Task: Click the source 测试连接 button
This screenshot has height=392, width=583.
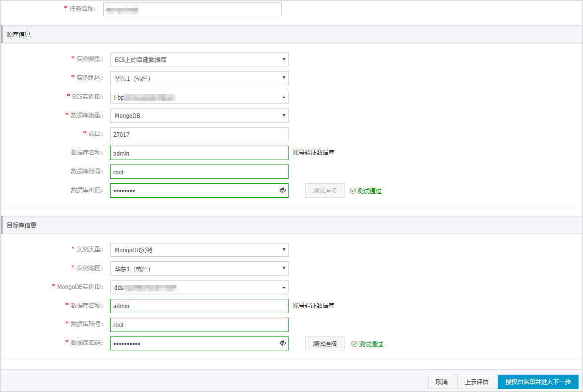Action: [x=325, y=191]
